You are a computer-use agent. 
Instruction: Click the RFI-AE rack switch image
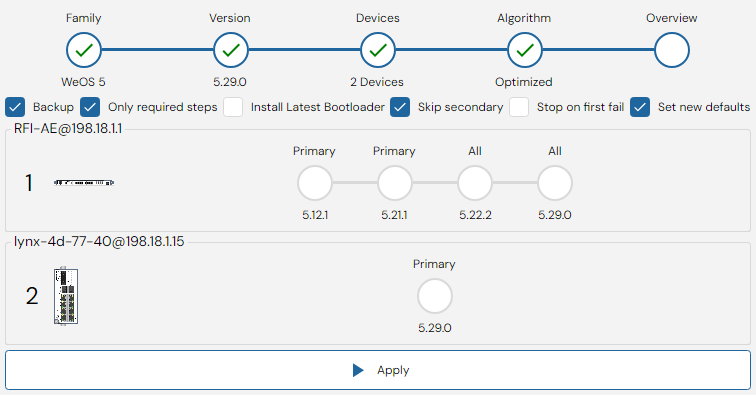point(84,183)
